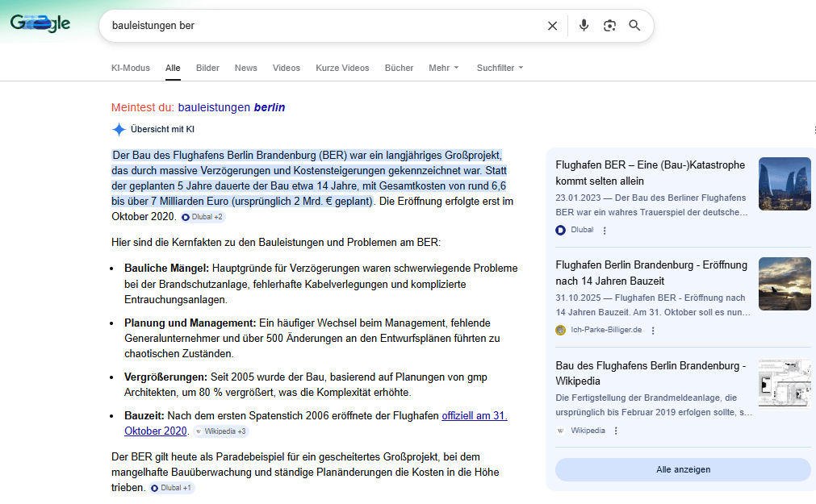Switch to the News tab
Image resolution: width=816 pixels, height=504 pixels.
click(246, 68)
